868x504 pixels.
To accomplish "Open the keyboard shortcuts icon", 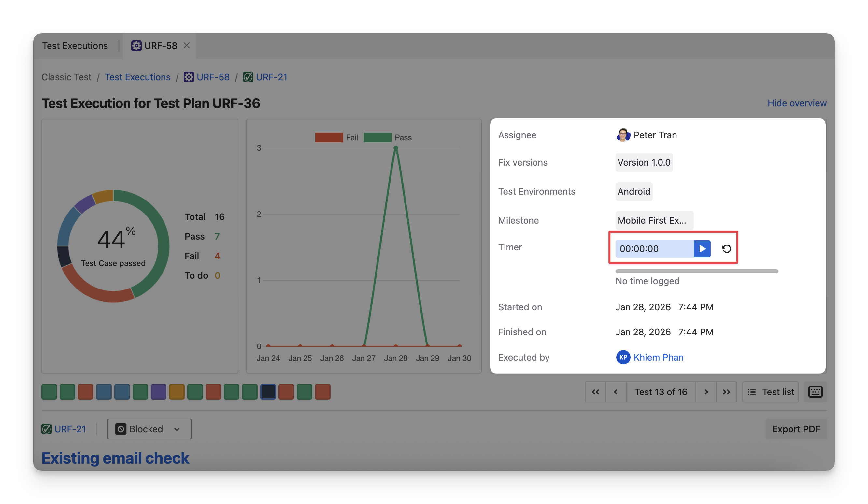I will point(815,392).
